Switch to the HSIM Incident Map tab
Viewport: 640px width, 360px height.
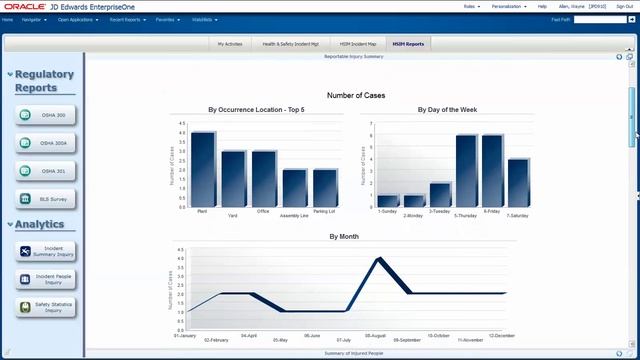(x=358, y=44)
